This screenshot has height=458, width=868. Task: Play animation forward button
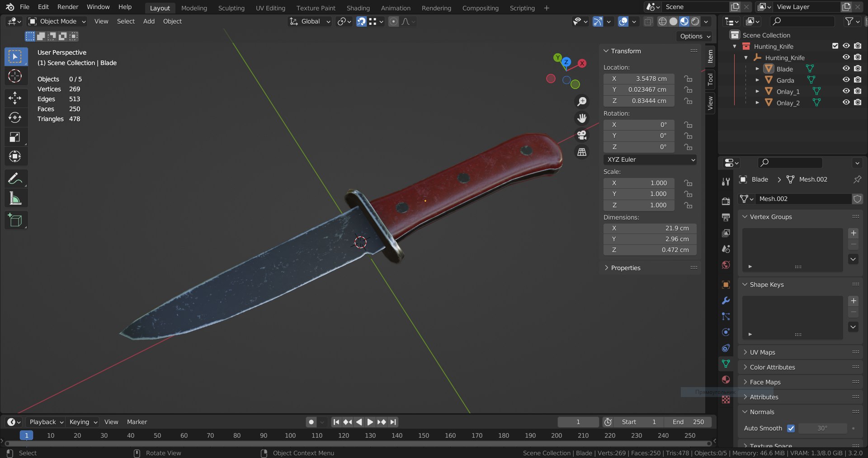(x=370, y=422)
